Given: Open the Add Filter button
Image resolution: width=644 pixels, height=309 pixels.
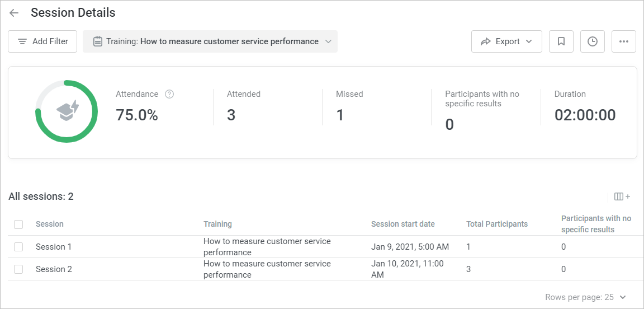Looking at the screenshot, I should 42,41.
